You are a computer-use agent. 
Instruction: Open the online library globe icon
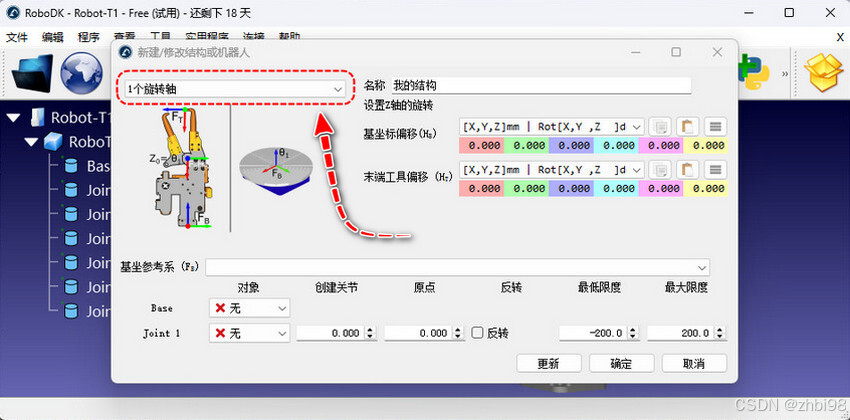[x=81, y=73]
